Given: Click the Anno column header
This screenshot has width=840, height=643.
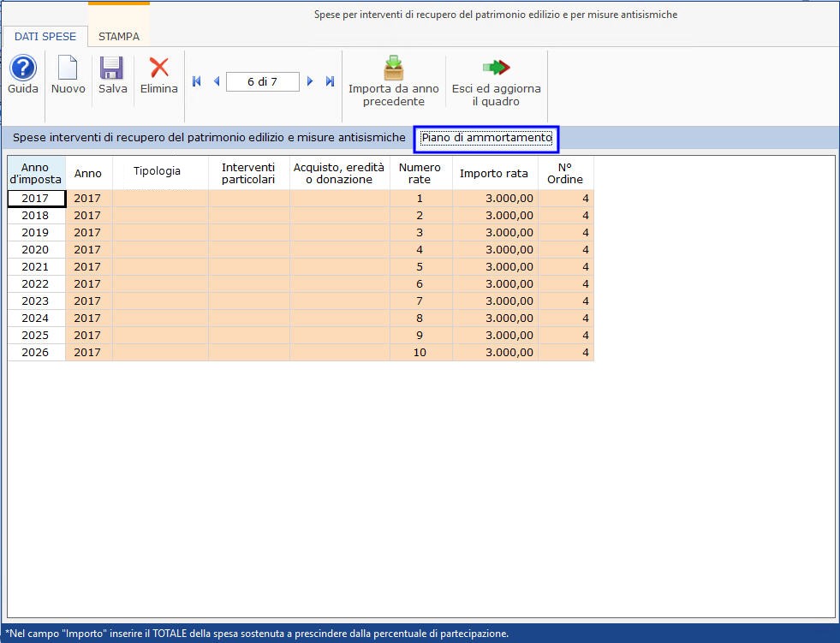Looking at the screenshot, I should pos(88,173).
